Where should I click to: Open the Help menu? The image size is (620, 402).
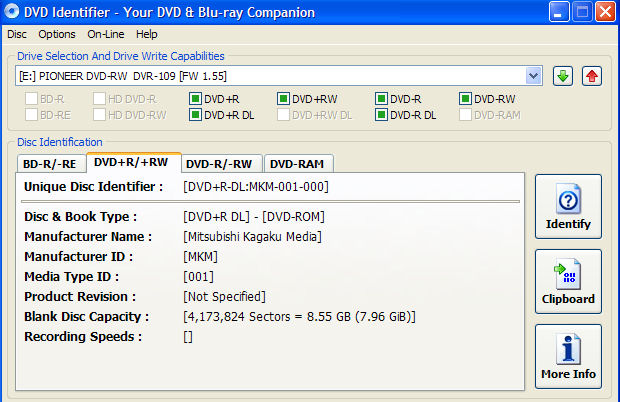tap(147, 34)
